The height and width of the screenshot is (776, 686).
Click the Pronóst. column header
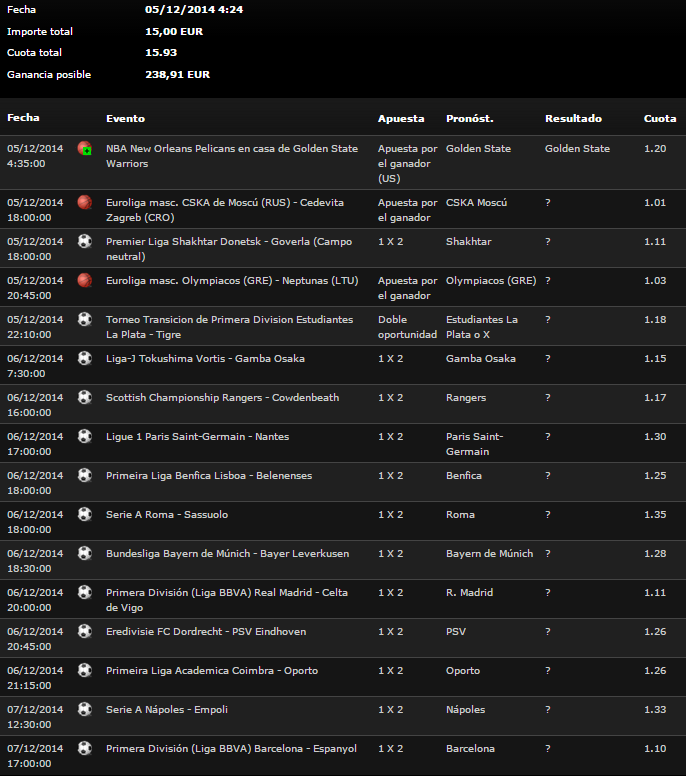pyautogui.click(x=470, y=118)
